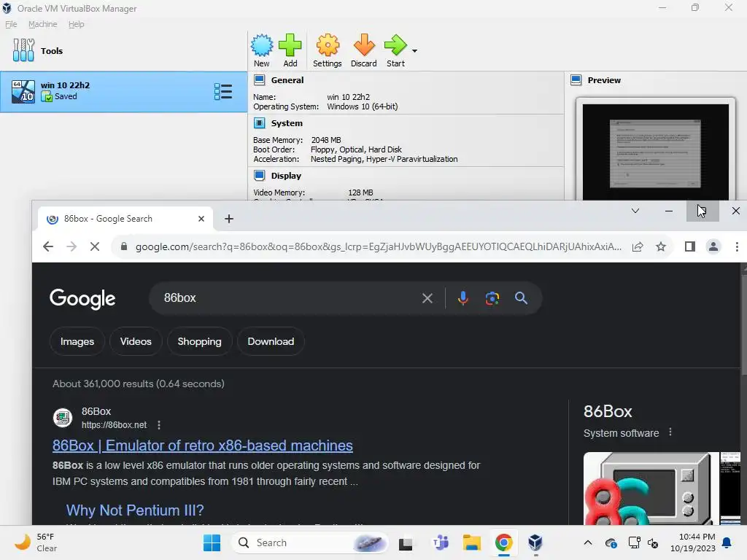Open the Machine menu in VirtualBox
The height and width of the screenshot is (560, 747).
point(43,24)
